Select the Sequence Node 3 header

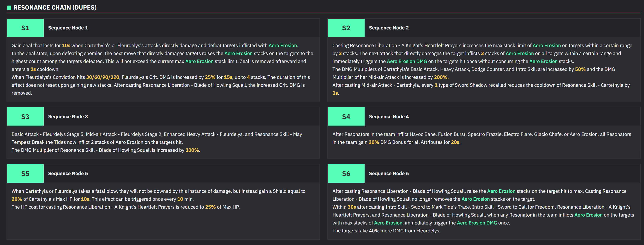pos(68,116)
